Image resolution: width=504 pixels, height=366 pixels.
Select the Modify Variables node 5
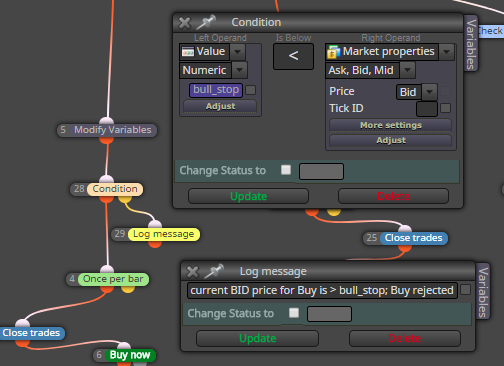point(107,130)
